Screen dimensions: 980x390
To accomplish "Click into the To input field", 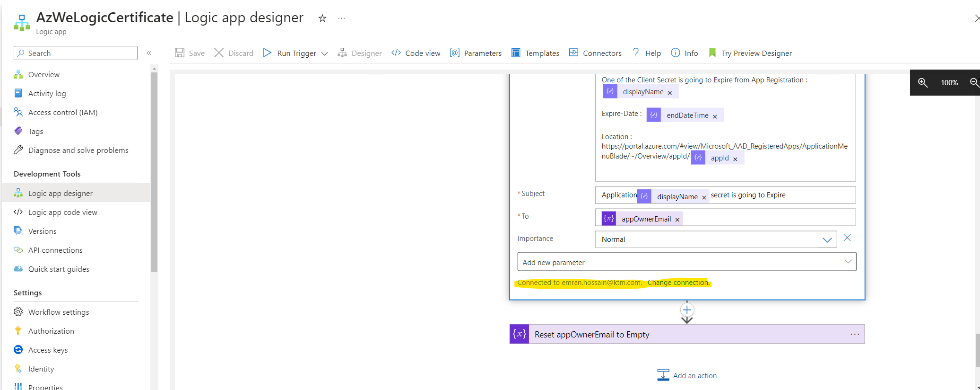I will click(x=725, y=218).
